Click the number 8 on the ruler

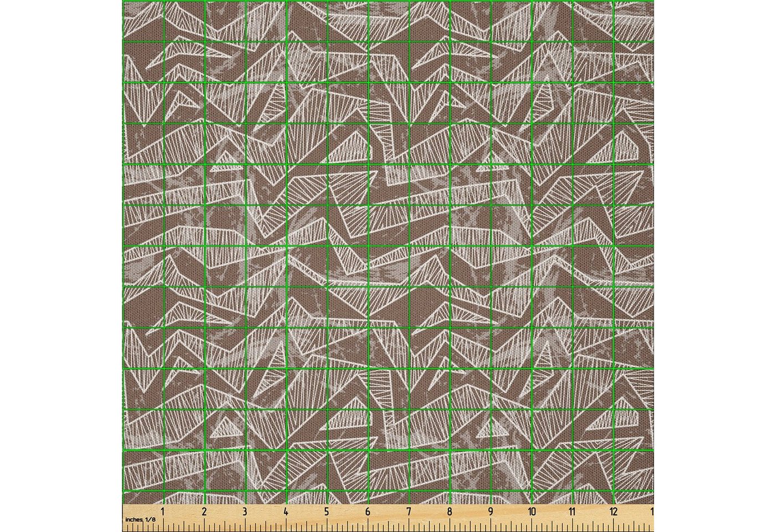(450, 511)
